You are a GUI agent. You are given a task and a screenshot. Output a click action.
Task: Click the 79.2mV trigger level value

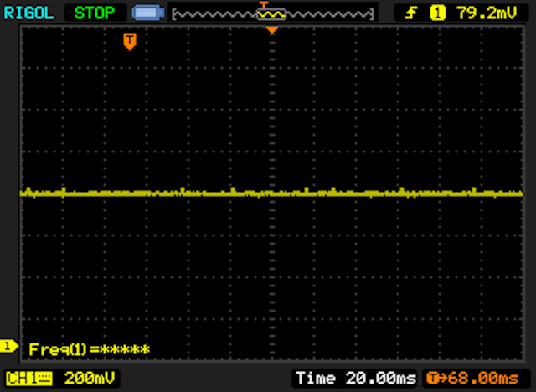coord(487,13)
